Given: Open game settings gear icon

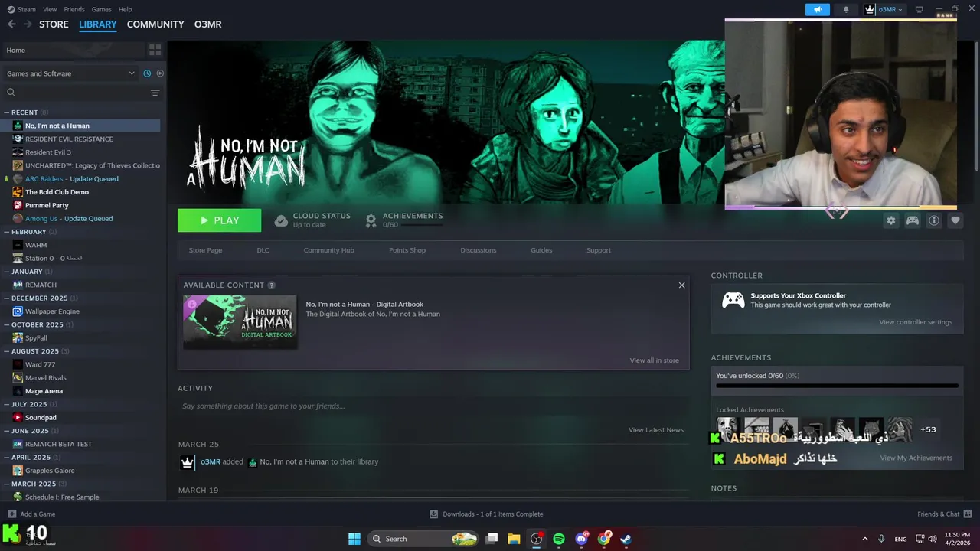Looking at the screenshot, I should [891, 220].
